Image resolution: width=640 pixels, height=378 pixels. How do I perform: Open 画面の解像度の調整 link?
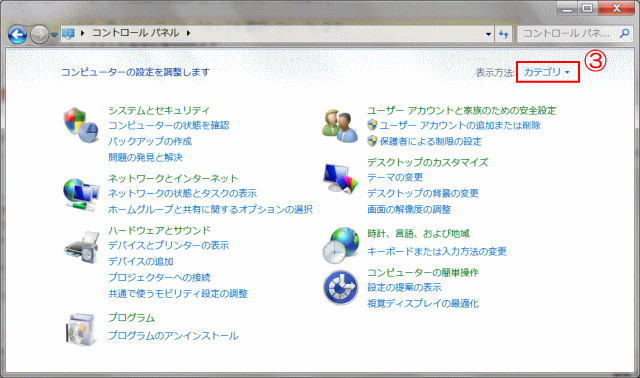[409, 209]
